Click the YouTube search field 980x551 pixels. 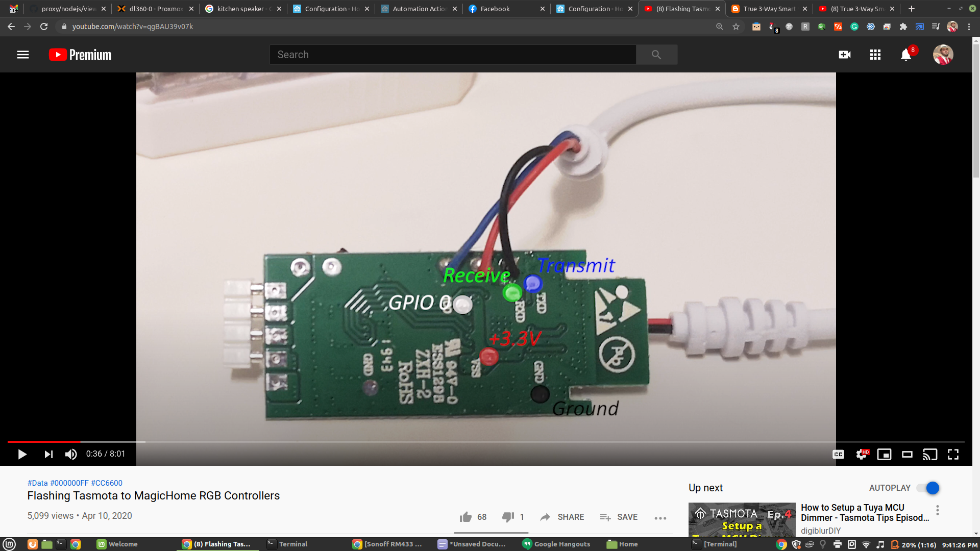452,55
